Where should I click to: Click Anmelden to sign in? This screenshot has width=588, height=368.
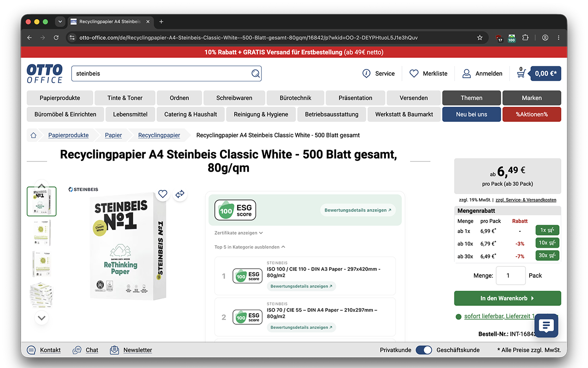[482, 74]
